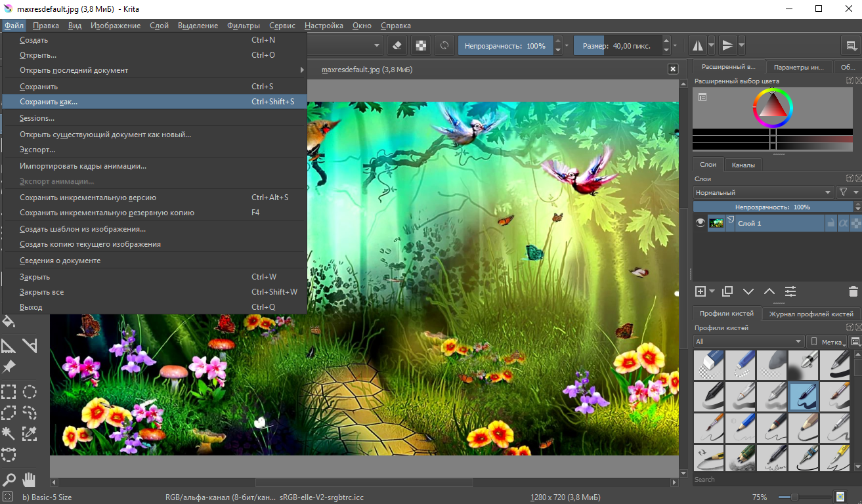Hide Слой 1 using the eye icon
Viewport: 862px width, 504px height.
click(x=700, y=223)
